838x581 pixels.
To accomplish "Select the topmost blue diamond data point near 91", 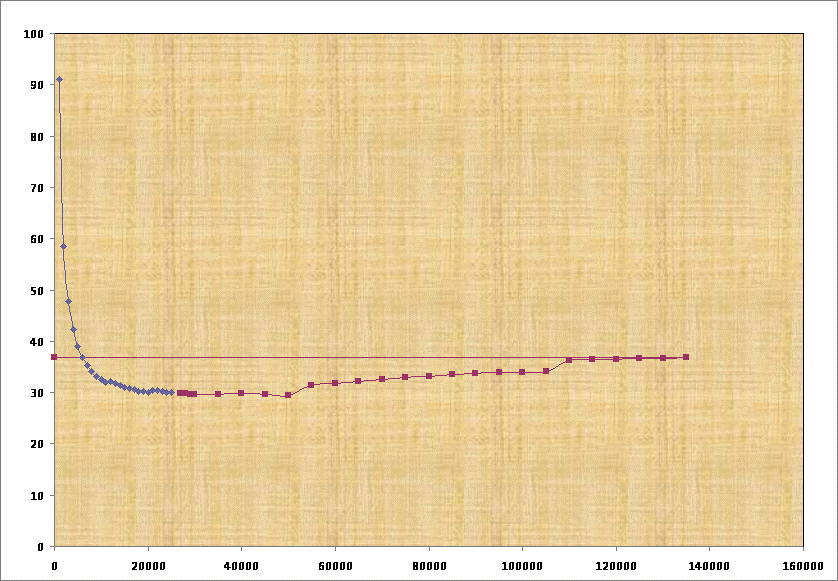I will coord(59,79).
